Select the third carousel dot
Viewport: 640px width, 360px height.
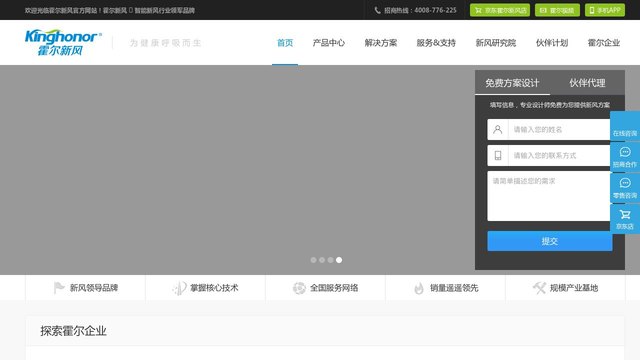(x=331, y=260)
